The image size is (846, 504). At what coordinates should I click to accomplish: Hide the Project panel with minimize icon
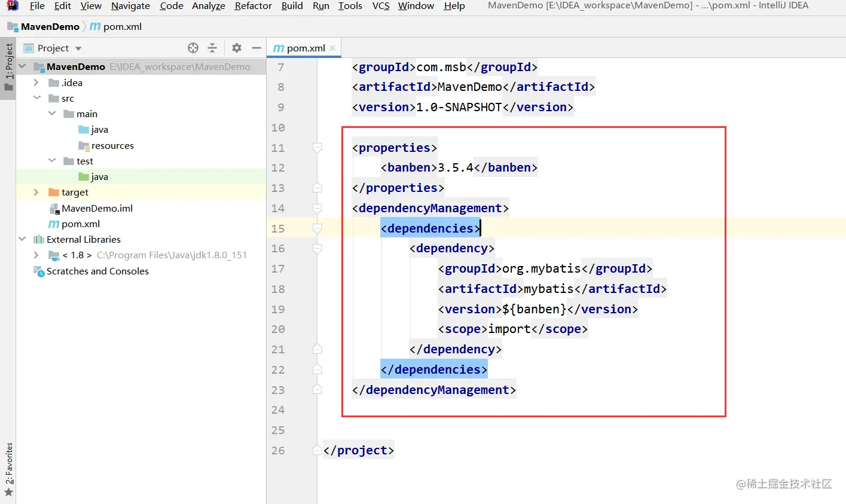click(x=256, y=48)
